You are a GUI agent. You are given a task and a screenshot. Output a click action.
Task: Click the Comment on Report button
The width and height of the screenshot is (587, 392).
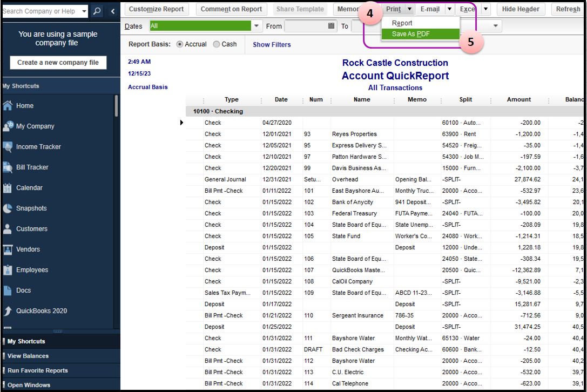coord(231,9)
